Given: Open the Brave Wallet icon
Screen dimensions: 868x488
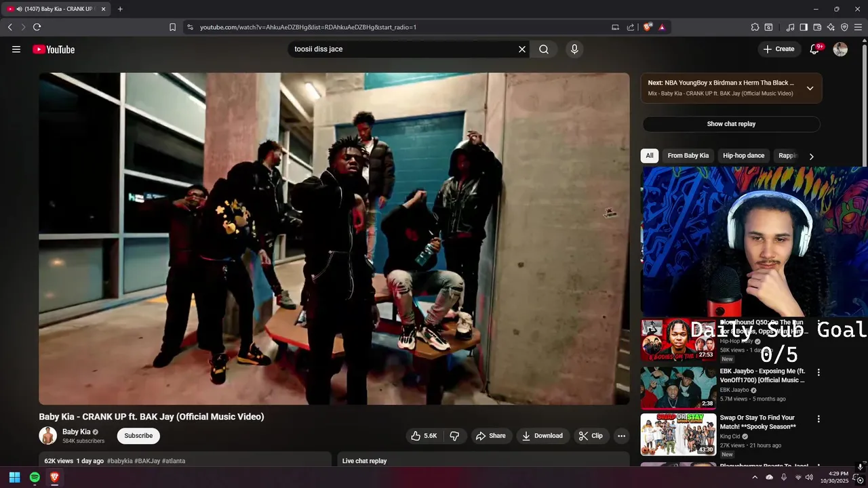Looking at the screenshot, I should click(817, 27).
